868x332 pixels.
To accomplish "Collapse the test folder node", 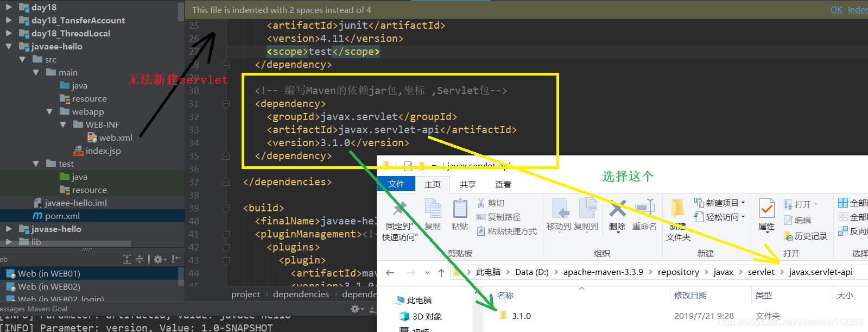I will click(36, 164).
